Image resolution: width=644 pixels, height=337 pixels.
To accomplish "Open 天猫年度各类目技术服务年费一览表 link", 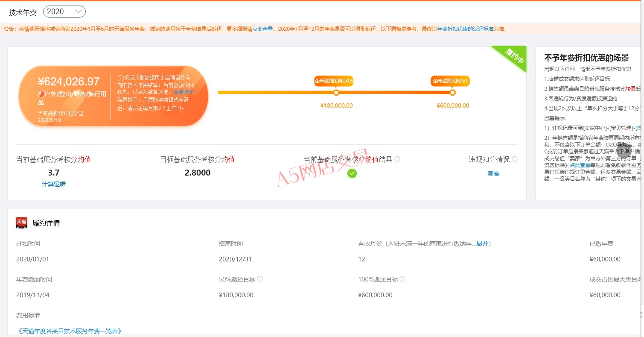I will [x=70, y=331].
